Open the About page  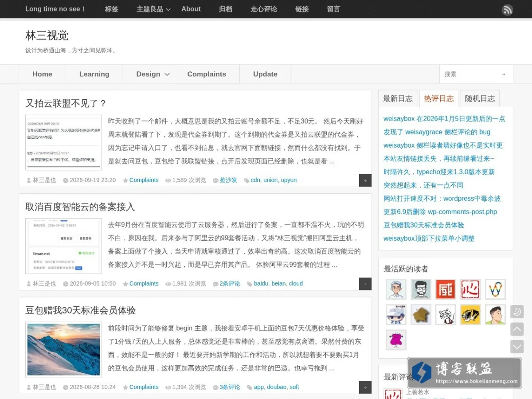pyautogui.click(x=191, y=9)
